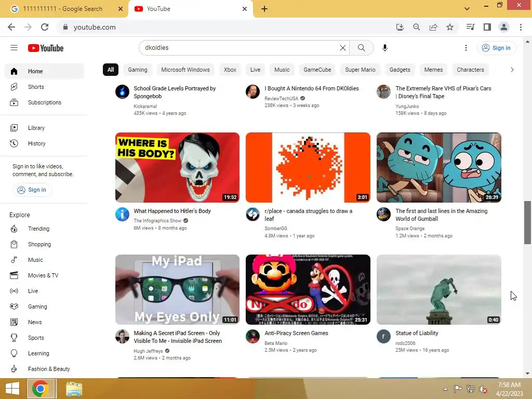Open History in the sidebar
This screenshot has width=532, height=399.
point(45,143)
